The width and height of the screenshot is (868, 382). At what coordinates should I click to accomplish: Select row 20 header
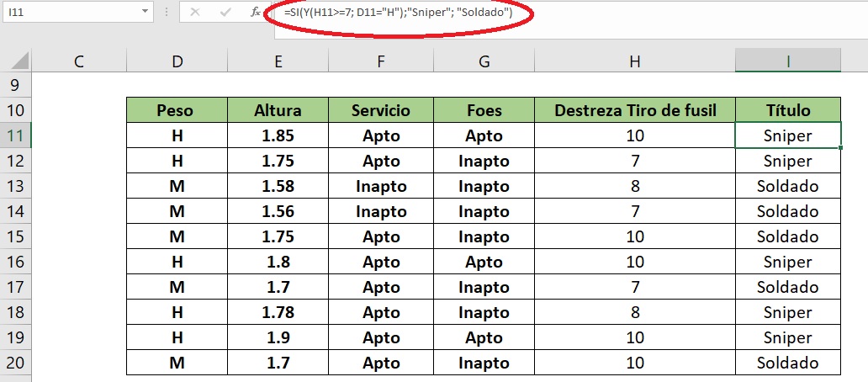click(16, 363)
